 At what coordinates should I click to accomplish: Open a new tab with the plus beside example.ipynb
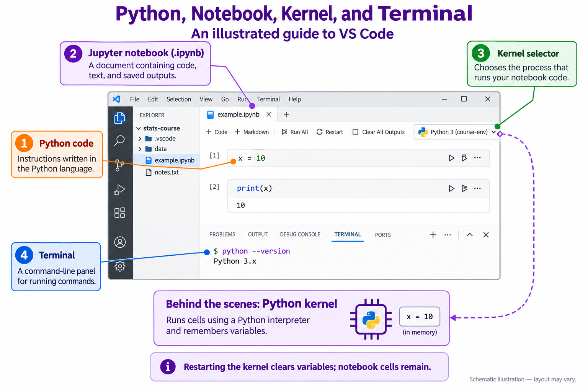click(x=286, y=114)
